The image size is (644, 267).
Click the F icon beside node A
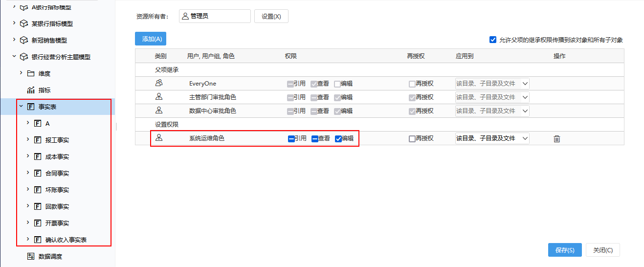pyautogui.click(x=38, y=123)
